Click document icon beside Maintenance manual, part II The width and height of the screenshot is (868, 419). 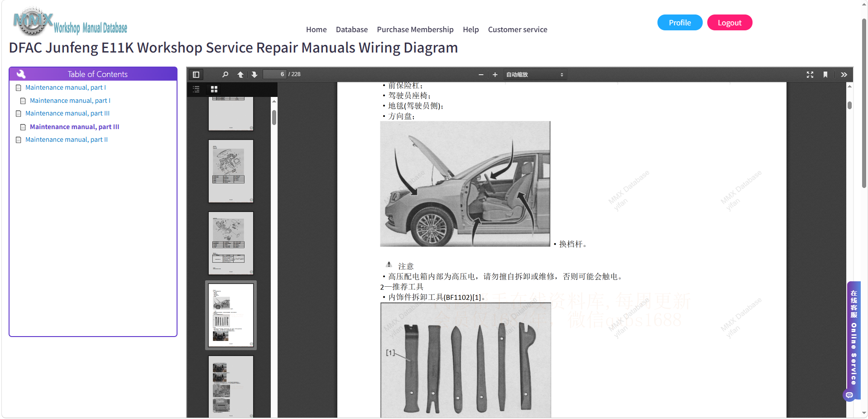19,140
